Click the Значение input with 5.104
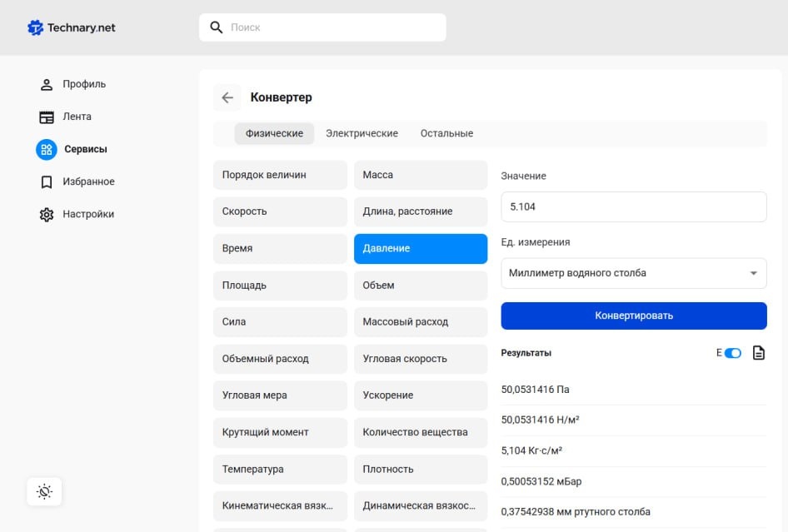 pos(634,207)
